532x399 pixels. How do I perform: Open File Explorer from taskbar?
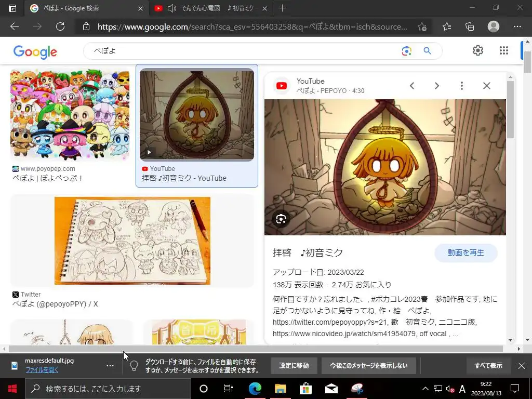(280, 389)
